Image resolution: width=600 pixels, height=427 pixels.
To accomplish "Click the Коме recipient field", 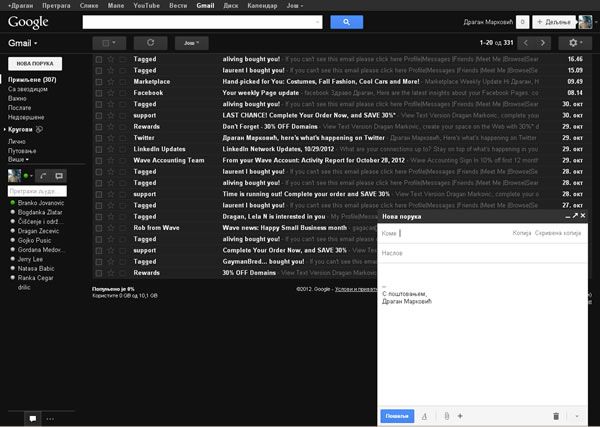I will (446, 233).
